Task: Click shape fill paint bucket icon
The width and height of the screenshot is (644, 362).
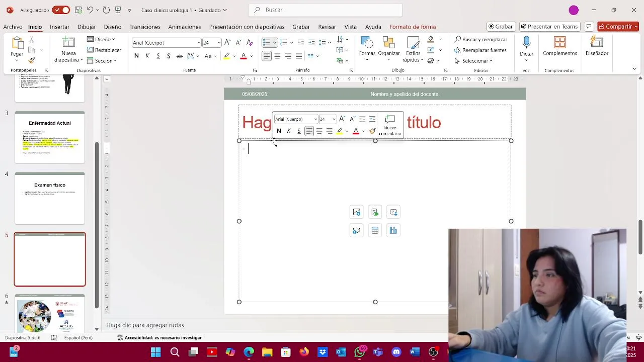Action: pyautogui.click(x=431, y=39)
